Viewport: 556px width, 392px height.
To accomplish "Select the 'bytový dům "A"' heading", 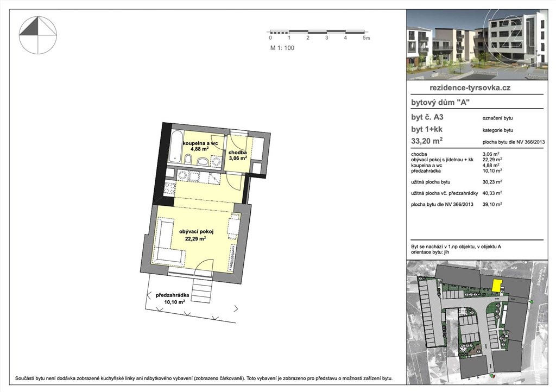I will pos(440,103).
